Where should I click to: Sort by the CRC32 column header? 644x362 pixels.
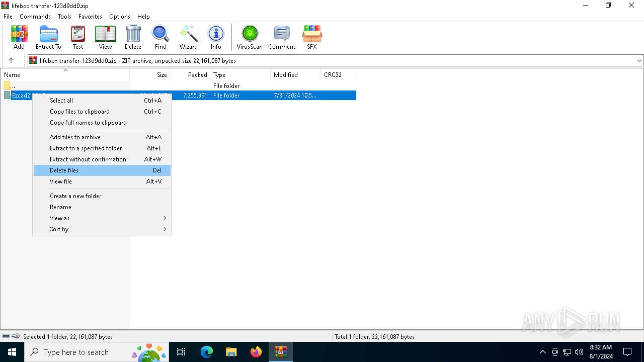click(x=338, y=75)
